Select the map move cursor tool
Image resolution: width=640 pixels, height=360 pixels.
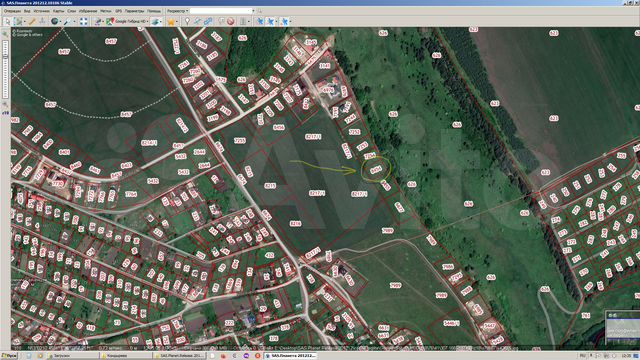point(7,21)
